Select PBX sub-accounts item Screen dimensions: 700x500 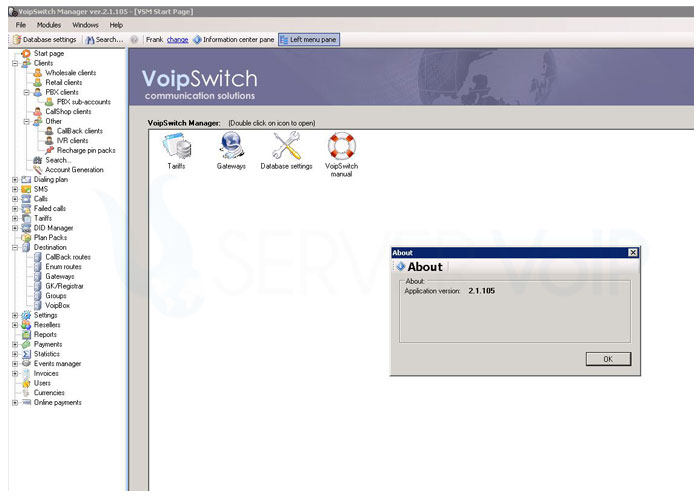(83, 102)
